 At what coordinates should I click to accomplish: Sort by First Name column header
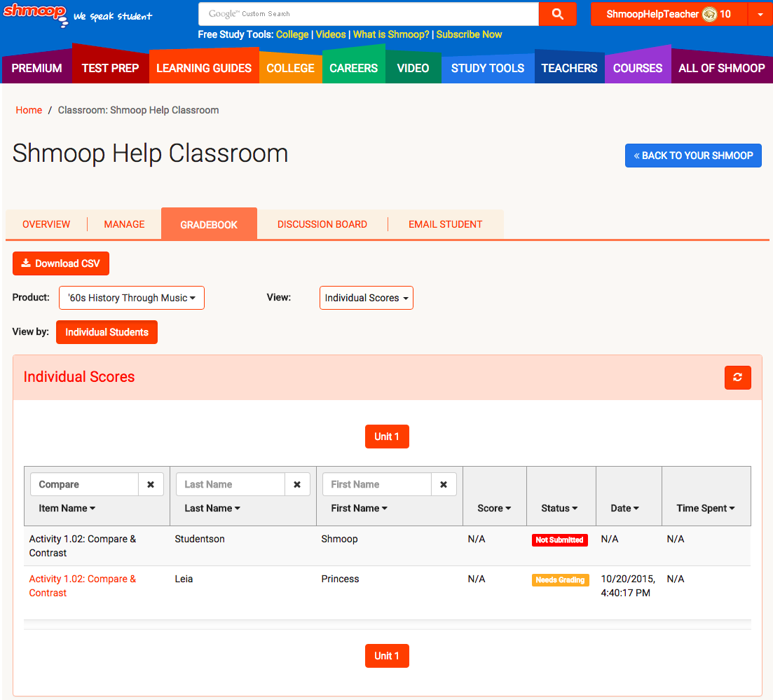click(360, 508)
